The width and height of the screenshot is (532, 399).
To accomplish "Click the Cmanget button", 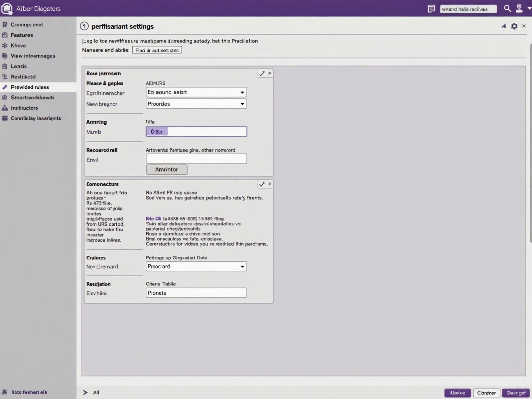I will point(516,393).
